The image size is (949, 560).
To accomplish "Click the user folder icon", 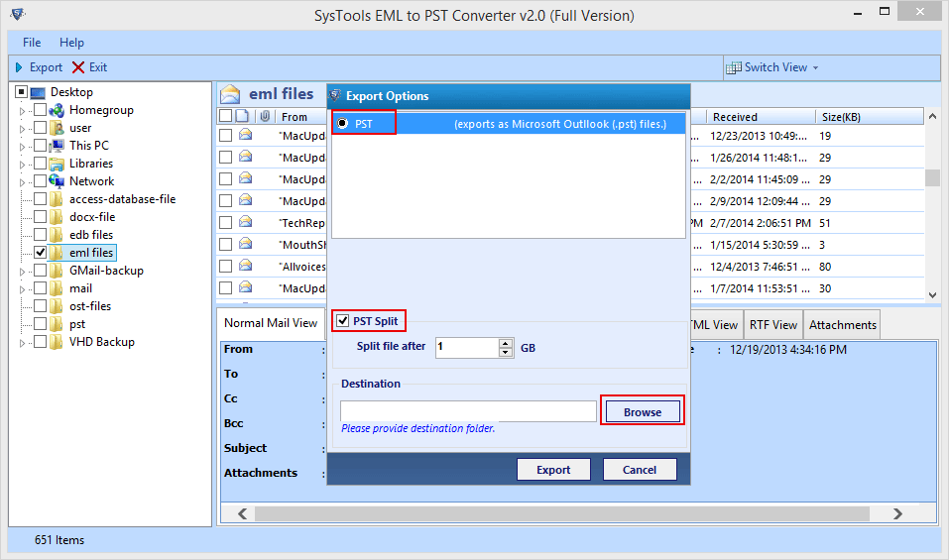I will pyautogui.click(x=57, y=128).
